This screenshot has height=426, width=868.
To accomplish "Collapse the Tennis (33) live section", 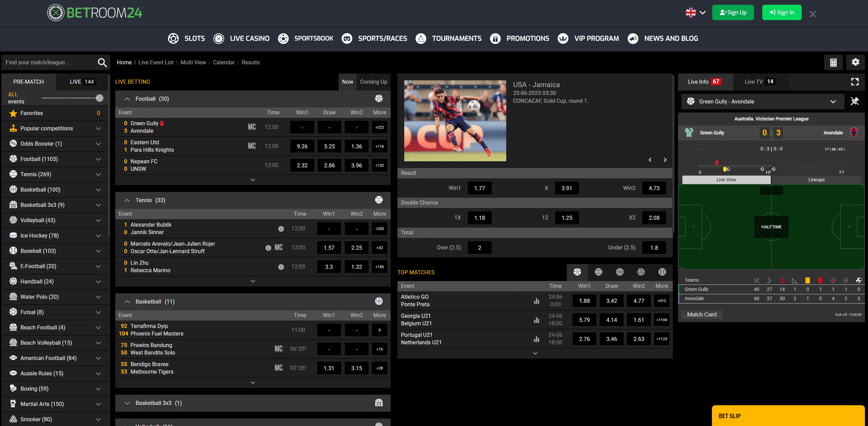I will click(127, 200).
